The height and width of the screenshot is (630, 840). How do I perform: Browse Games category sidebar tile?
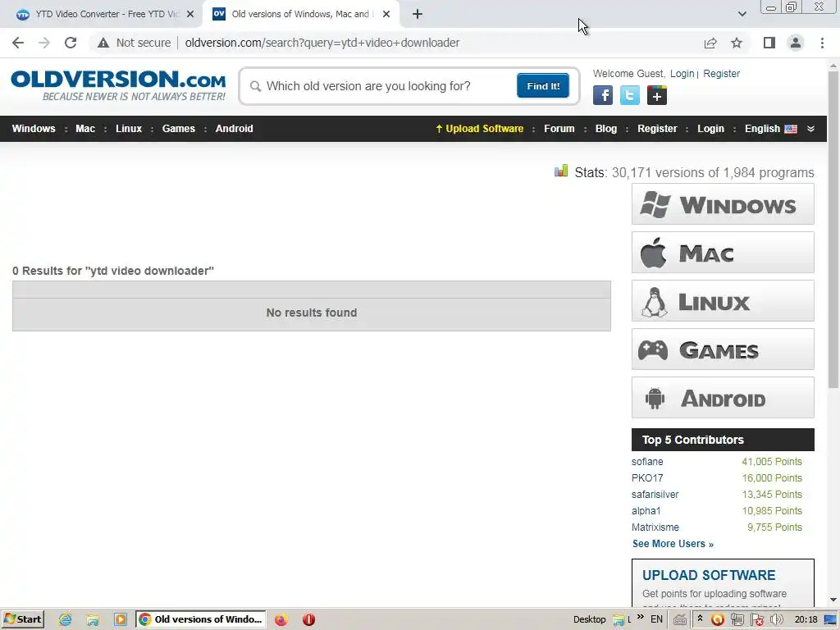click(723, 349)
